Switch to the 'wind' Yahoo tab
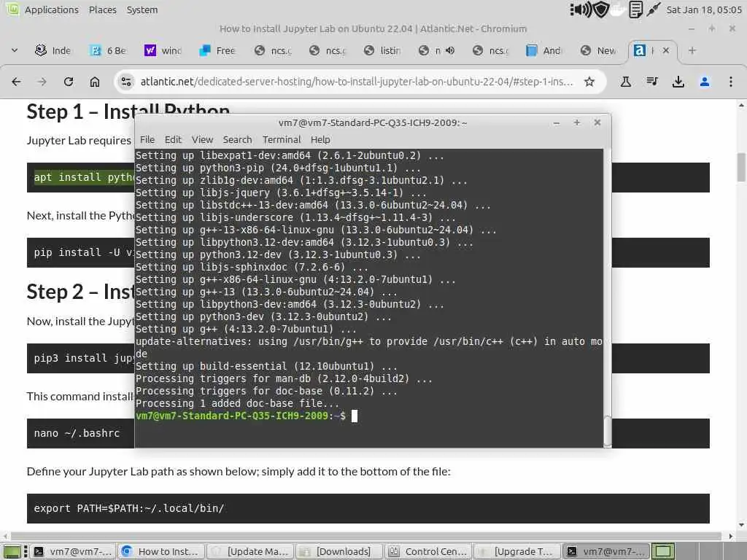 coord(163,50)
